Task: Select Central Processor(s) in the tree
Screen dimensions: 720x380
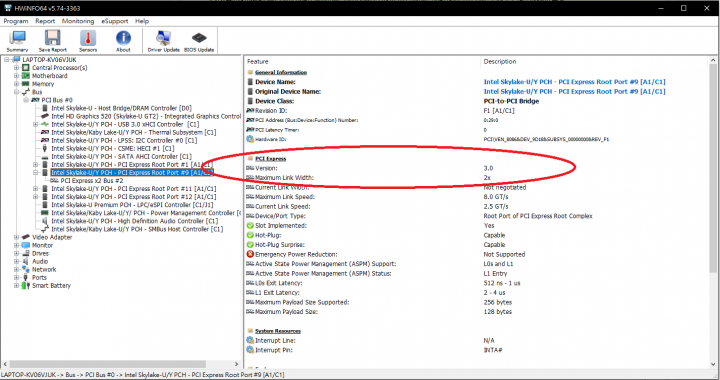Action: [60, 67]
